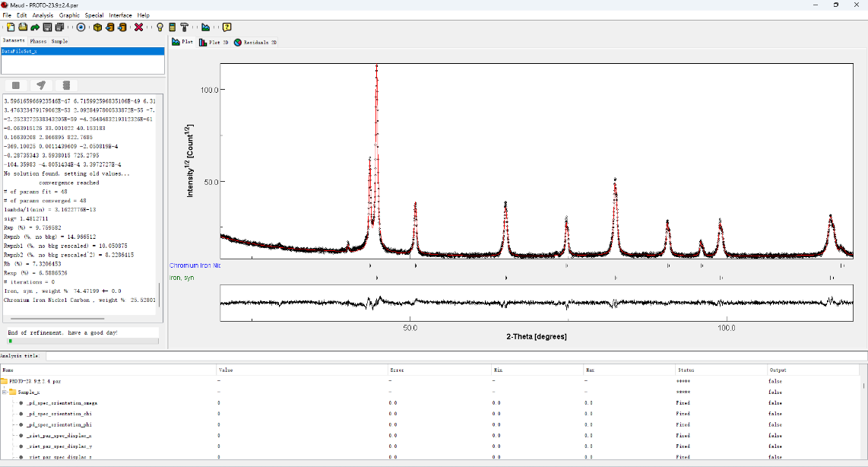Click the yellow cube icon in toolbar
Image resolution: width=868 pixels, height=467 pixels.
pyautogui.click(x=97, y=27)
